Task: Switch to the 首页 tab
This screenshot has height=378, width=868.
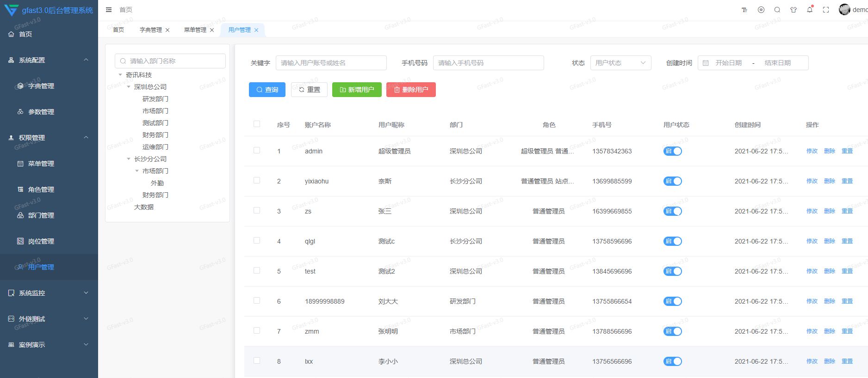Action: pyautogui.click(x=118, y=30)
